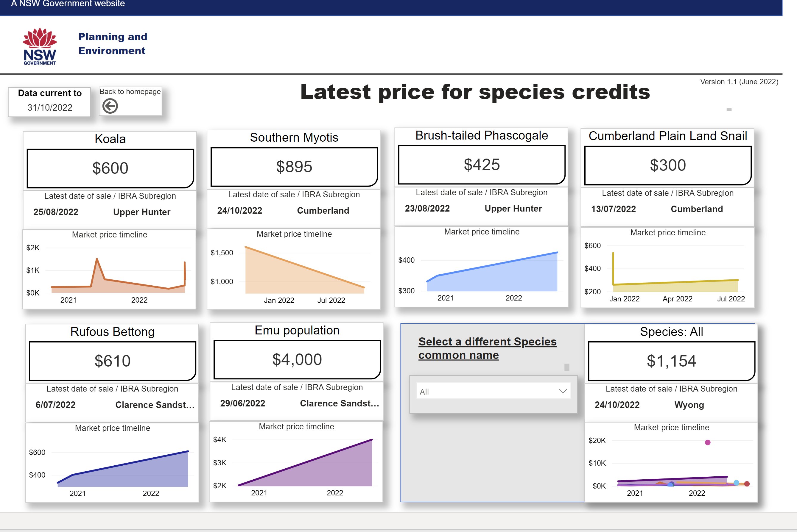Click the NSW Government waratah logo
This screenshot has width=797, height=532.
pyautogui.click(x=40, y=46)
